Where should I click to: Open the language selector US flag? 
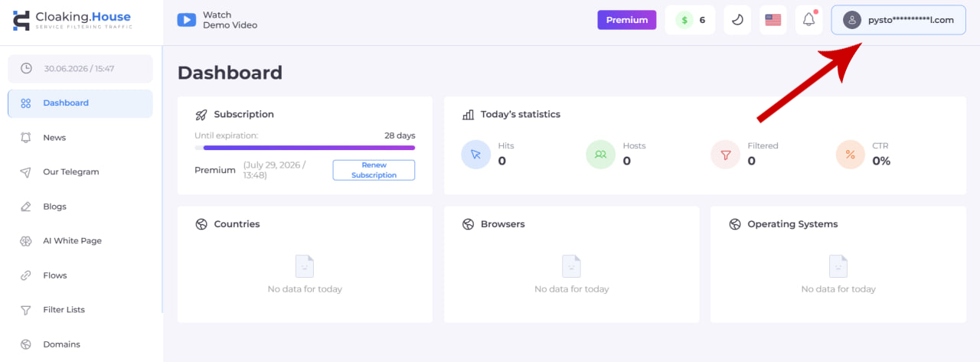(x=773, y=20)
